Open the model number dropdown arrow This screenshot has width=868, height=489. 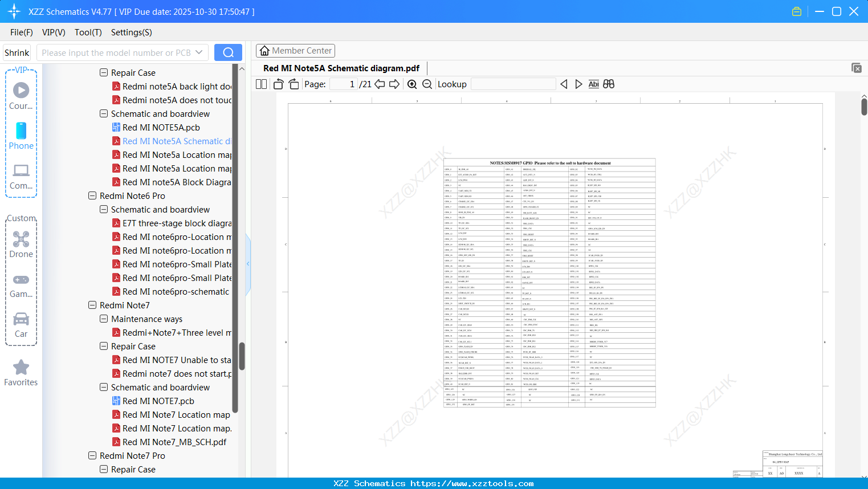click(199, 52)
